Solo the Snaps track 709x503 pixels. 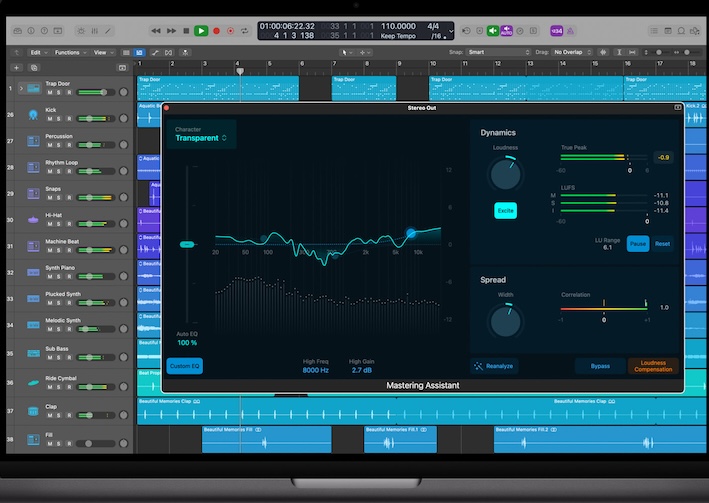[x=58, y=198]
